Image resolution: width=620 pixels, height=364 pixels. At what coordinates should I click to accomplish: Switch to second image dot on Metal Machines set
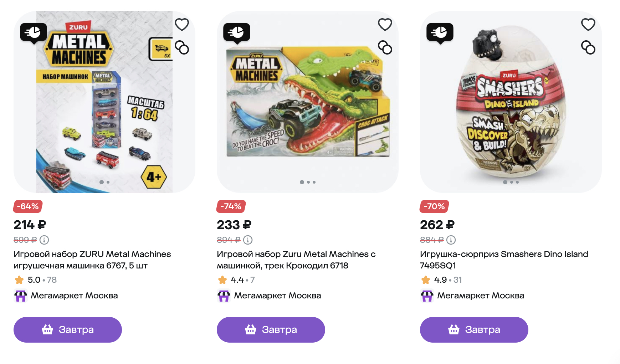(x=108, y=182)
